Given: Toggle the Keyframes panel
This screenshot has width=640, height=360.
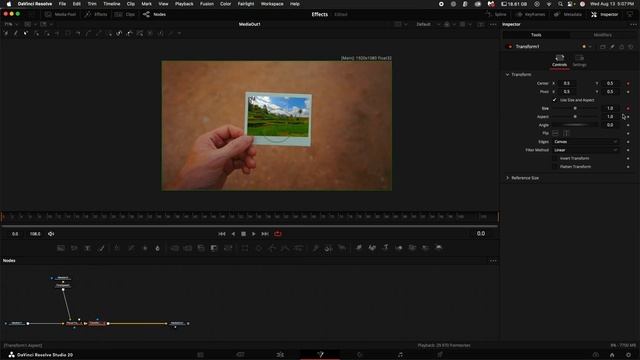Looking at the screenshot, I should coord(530,14).
